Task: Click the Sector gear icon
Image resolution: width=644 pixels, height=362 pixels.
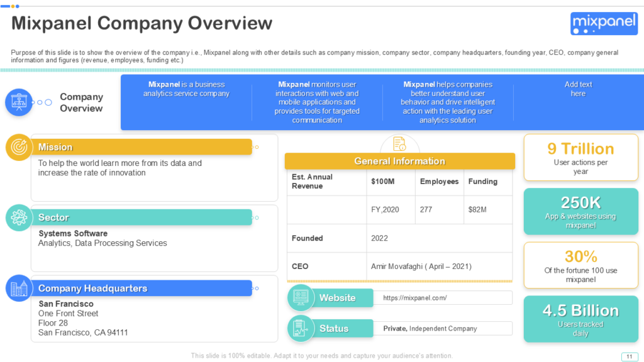Action: [x=19, y=217]
